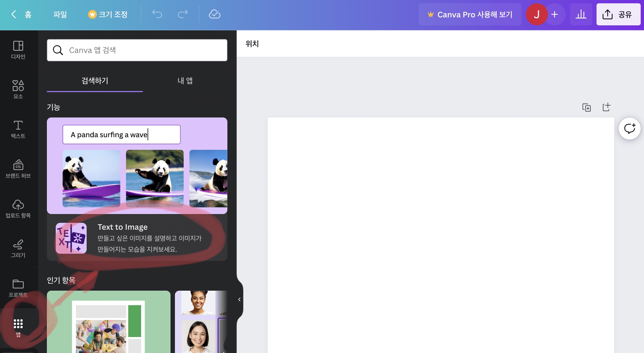The image size is (644, 353).
Task: Check cloud save status icon
Action: (x=214, y=14)
